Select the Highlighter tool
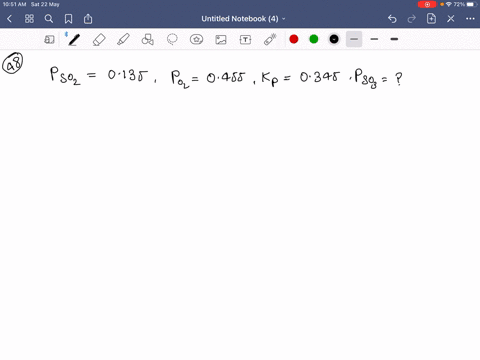 (x=123, y=39)
